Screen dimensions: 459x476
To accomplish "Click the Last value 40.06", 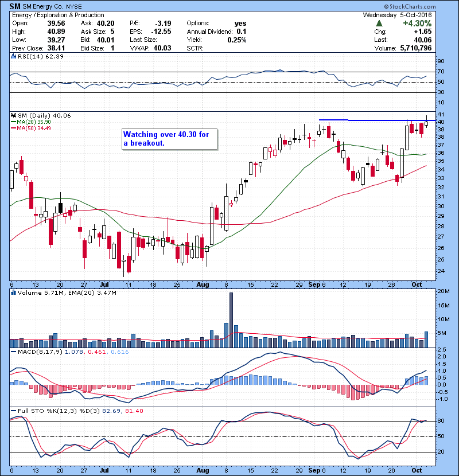I will point(422,40).
